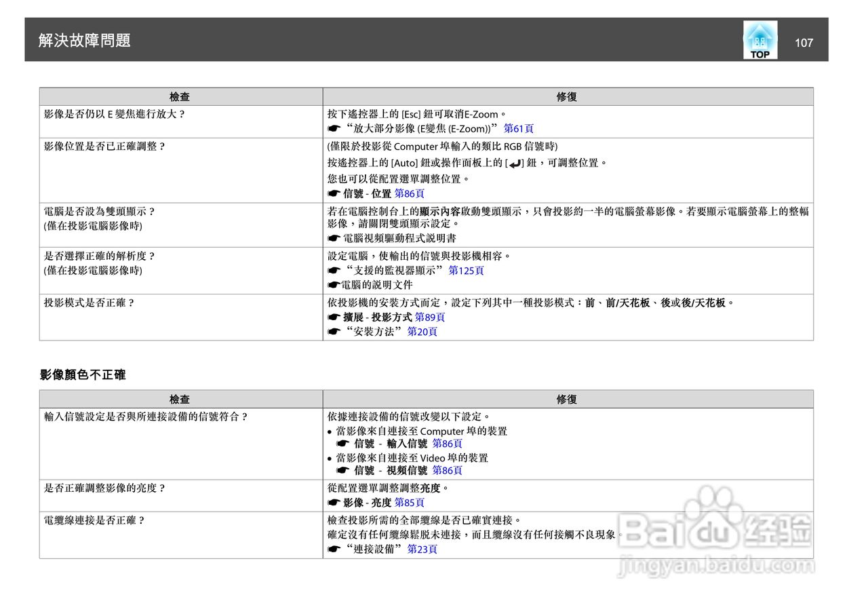The height and width of the screenshot is (614, 868).
Task: Click text 設定電腦，使輸出的信號與投影機相容
Action: tap(419, 256)
